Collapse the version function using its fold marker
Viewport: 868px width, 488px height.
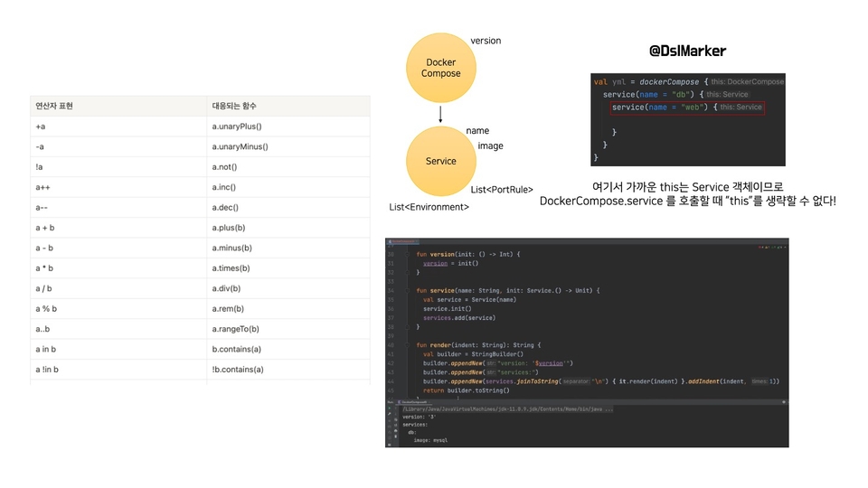point(407,255)
